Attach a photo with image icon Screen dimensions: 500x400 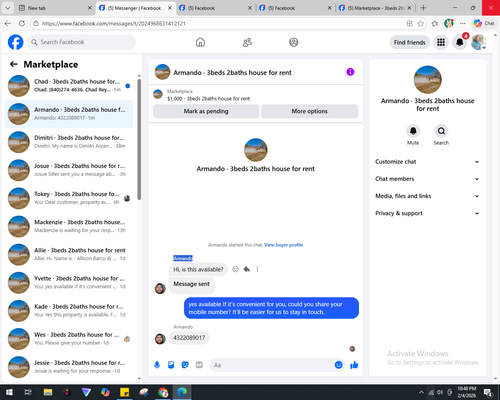tap(171, 365)
